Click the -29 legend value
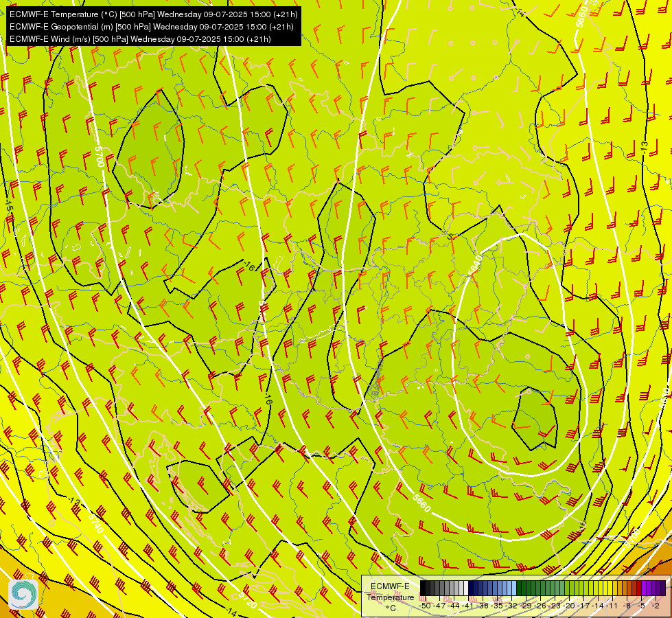The width and height of the screenshot is (672, 618). coord(526,606)
